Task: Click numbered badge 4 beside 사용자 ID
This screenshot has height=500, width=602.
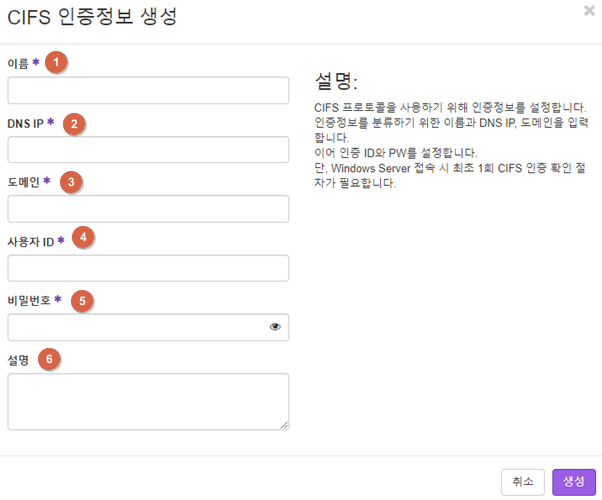Action: (84, 239)
